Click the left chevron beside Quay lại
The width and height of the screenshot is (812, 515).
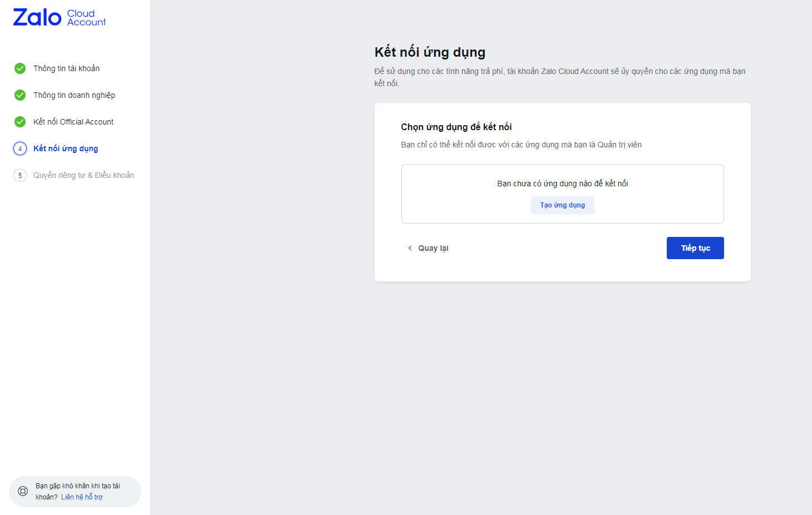pos(410,248)
